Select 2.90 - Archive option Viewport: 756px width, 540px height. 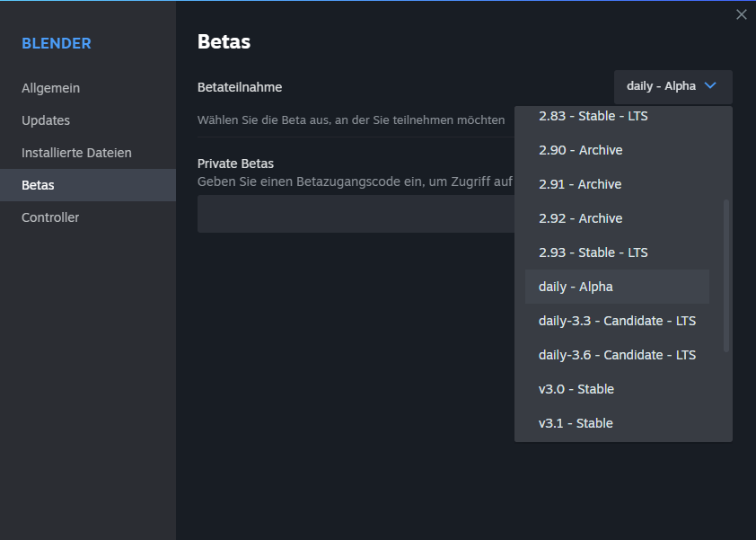(x=617, y=150)
